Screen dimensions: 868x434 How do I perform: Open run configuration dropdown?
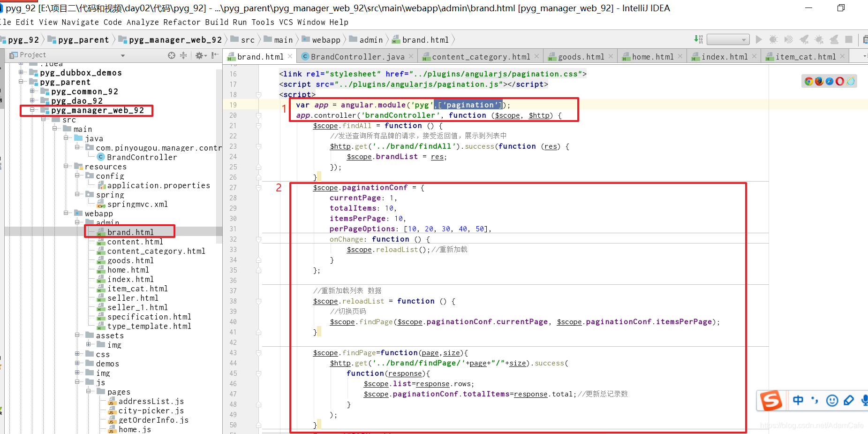point(728,39)
